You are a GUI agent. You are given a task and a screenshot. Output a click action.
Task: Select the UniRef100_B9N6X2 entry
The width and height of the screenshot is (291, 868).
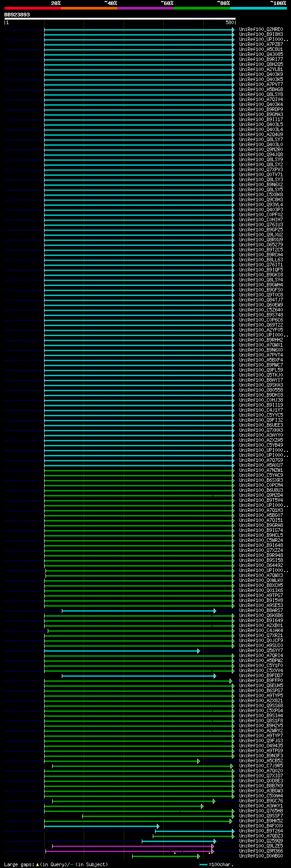pyautogui.click(x=261, y=185)
